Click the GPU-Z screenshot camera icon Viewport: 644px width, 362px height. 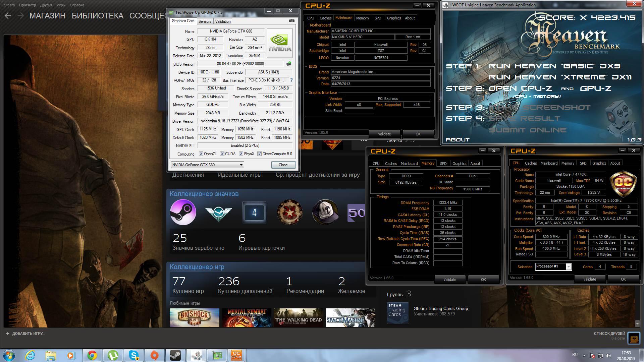click(292, 21)
